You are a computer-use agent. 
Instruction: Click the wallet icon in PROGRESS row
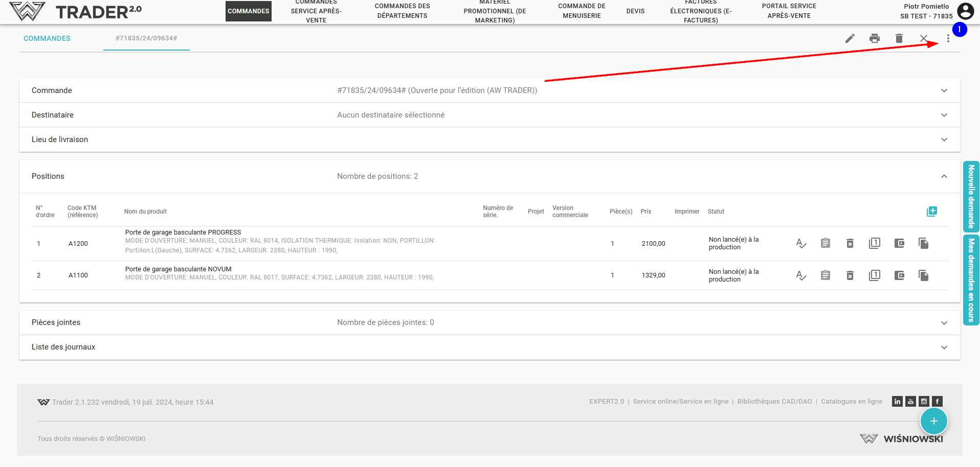(899, 244)
